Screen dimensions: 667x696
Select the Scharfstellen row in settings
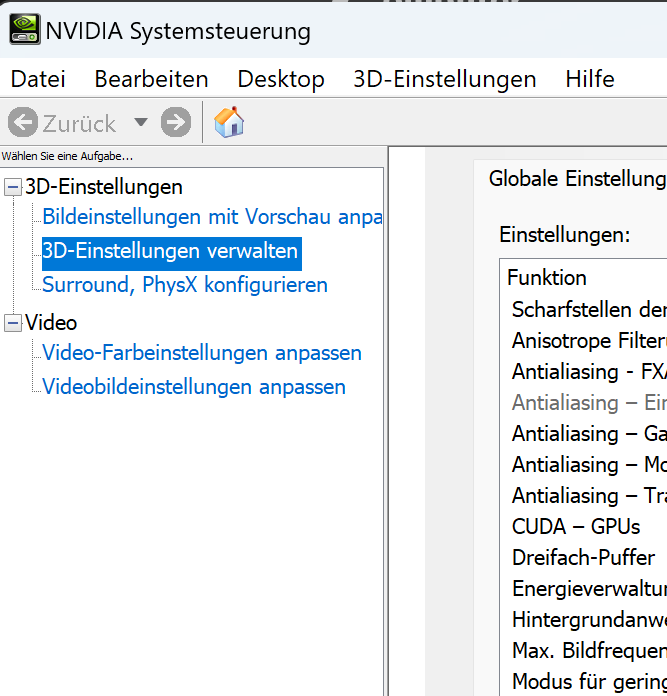click(x=588, y=309)
